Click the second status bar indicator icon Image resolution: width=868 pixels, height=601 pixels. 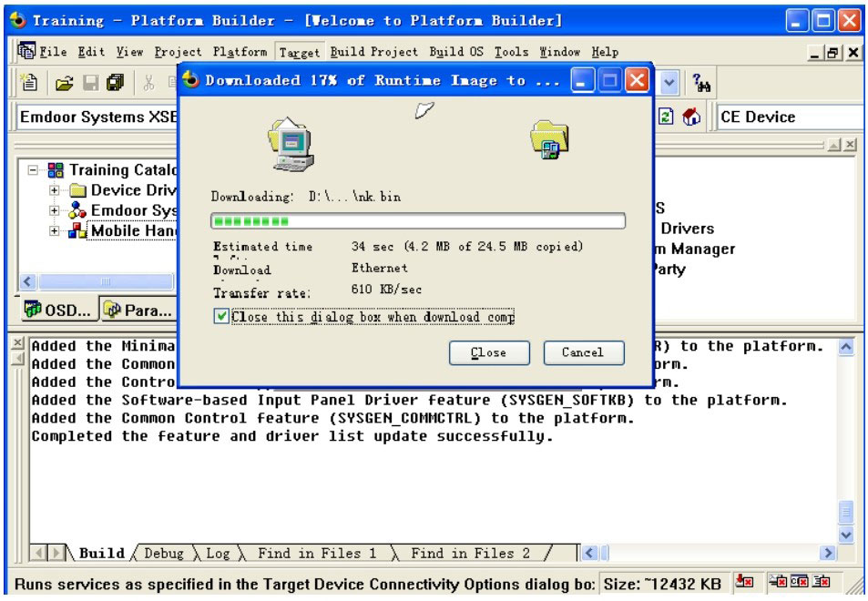click(x=778, y=581)
